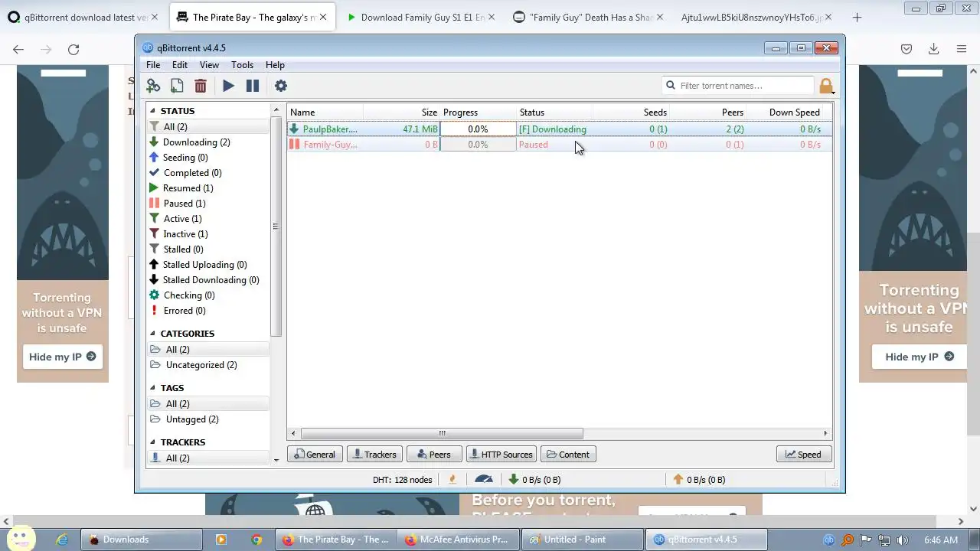Image resolution: width=980 pixels, height=551 pixels.
Task: Filter by Errored (0) status
Action: coord(184,310)
